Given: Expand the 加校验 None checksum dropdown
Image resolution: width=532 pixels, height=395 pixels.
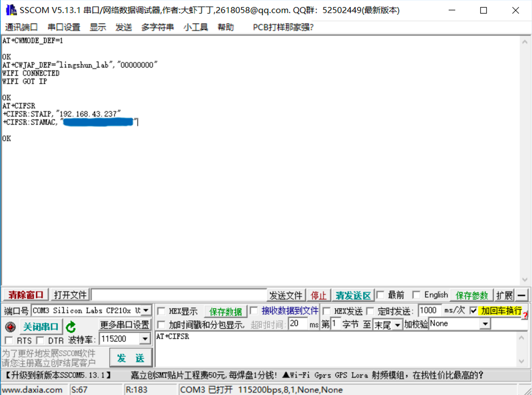Looking at the screenshot, I should (485, 324).
